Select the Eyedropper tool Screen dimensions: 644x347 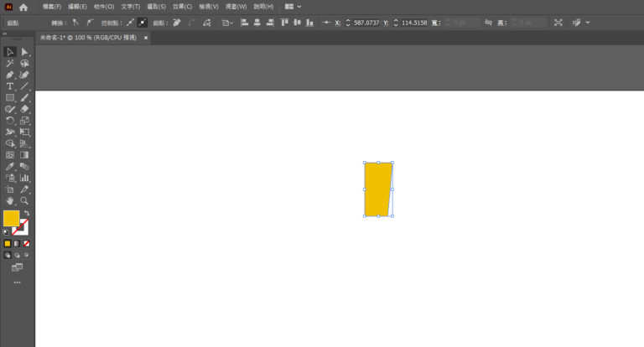coord(10,166)
